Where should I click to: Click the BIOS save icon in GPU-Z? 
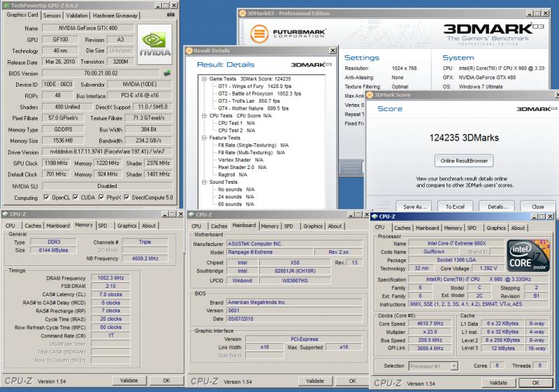point(167,73)
